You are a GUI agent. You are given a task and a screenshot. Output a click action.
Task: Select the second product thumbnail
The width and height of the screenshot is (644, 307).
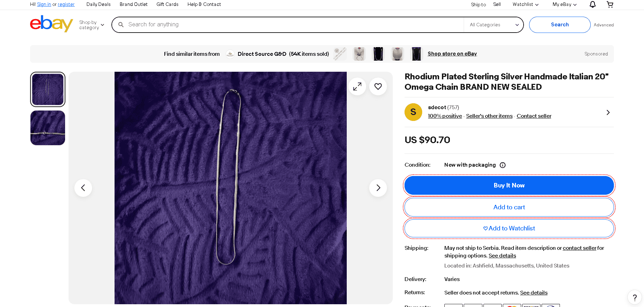[47, 128]
